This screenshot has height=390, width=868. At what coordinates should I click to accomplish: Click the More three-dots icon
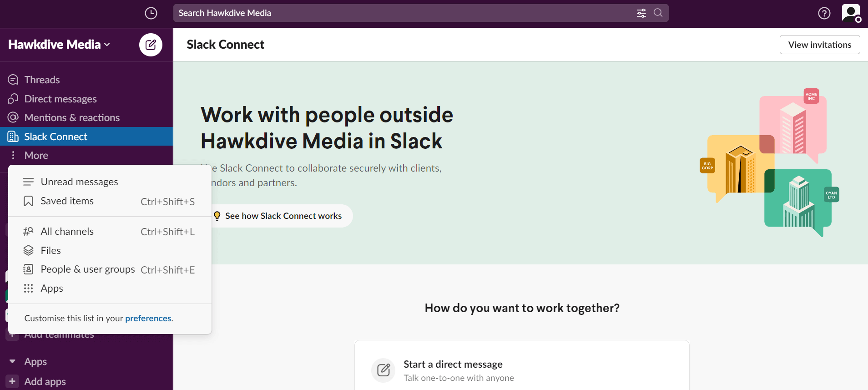13,155
